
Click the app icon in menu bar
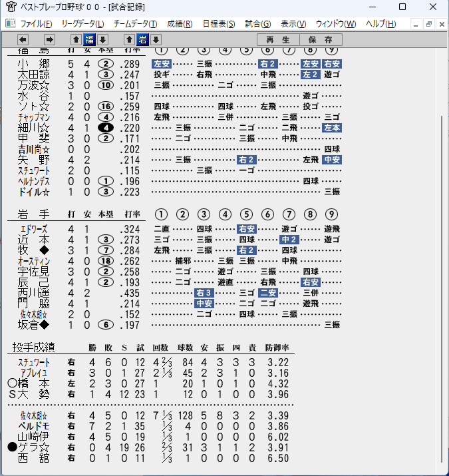tap(11, 23)
